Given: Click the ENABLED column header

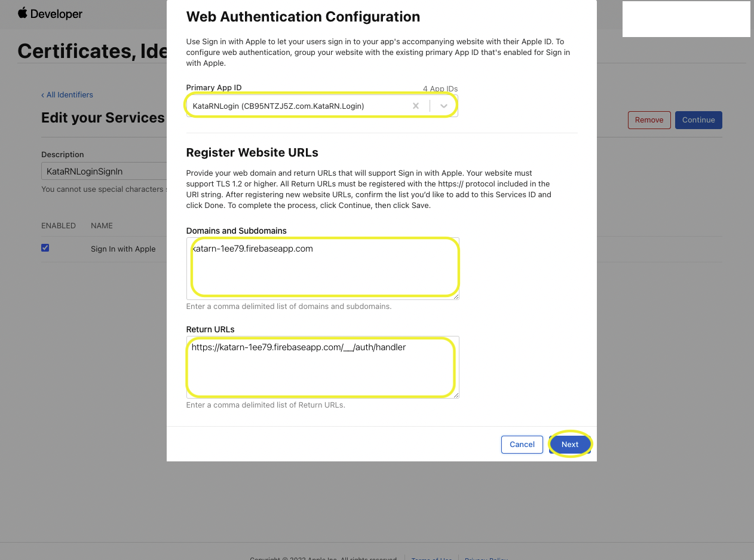Looking at the screenshot, I should (59, 225).
